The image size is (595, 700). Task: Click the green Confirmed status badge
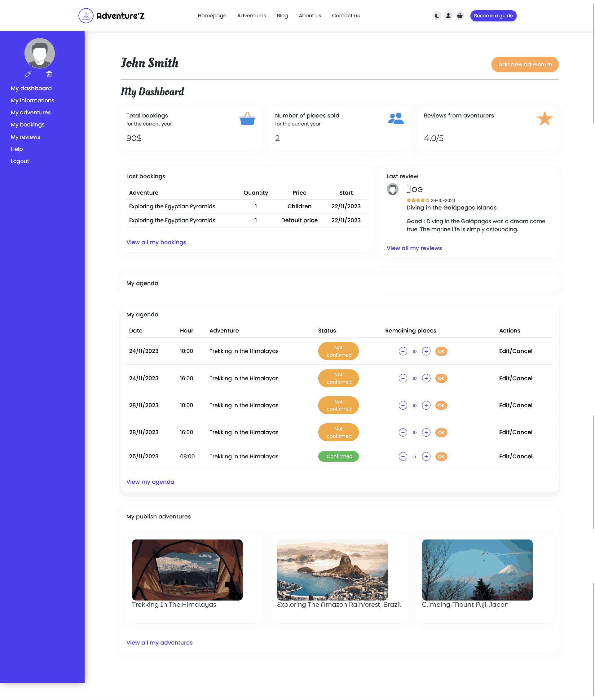[338, 456]
